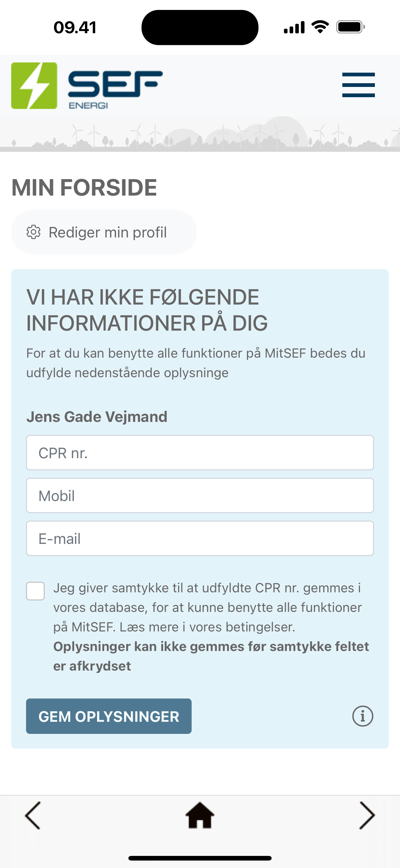Click the MIN FORSIDE heading

[84, 187]
